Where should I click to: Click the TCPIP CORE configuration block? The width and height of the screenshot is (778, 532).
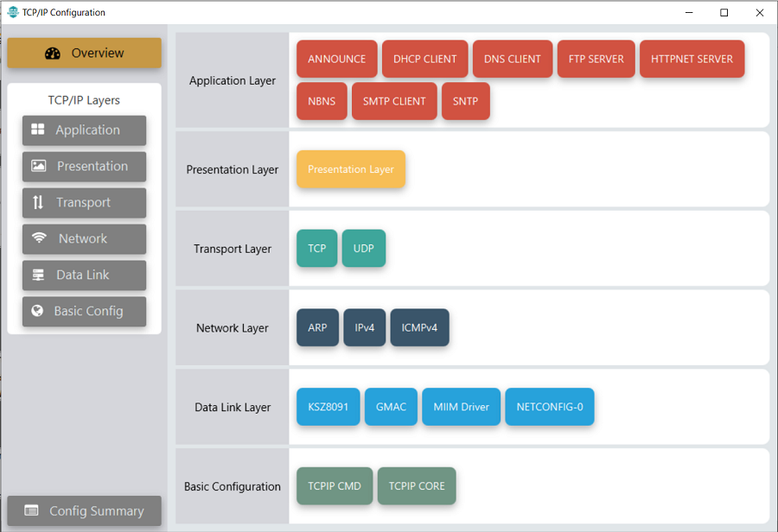coord(416,485)
